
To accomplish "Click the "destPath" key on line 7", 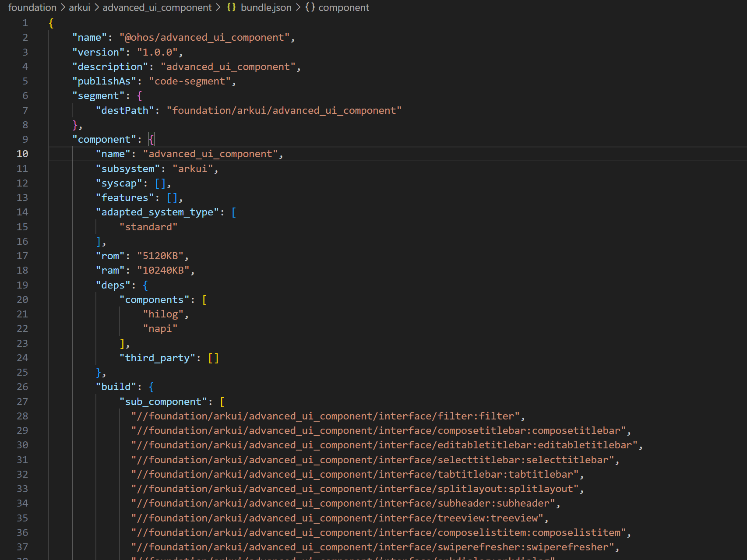I will 125,111.
